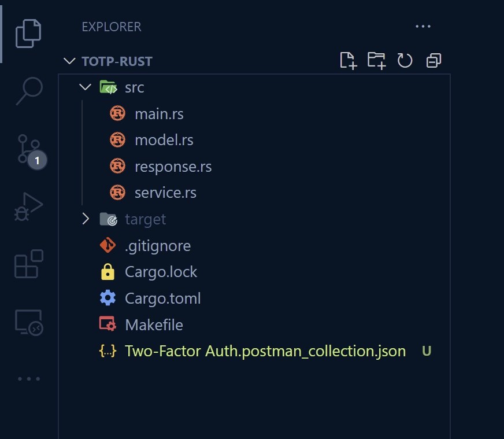
Task: Open the Run and Debug view
Action: click(27, 205)
